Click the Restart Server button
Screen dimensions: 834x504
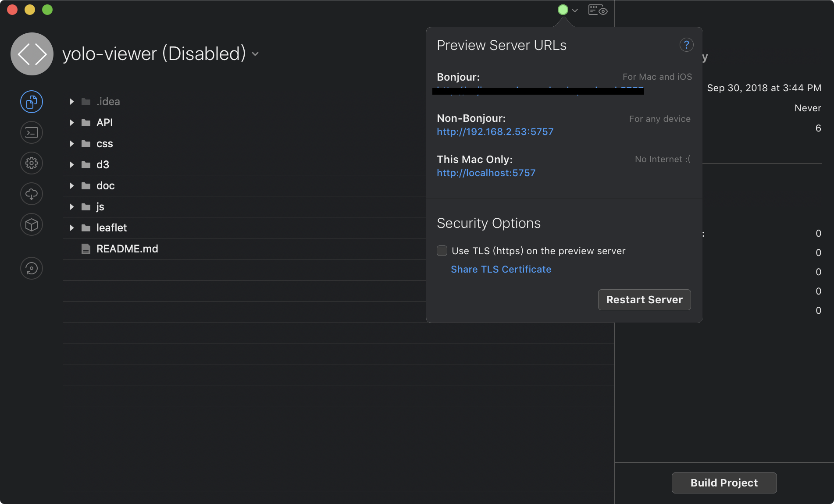pyautogui.click(x=644, y=300)
